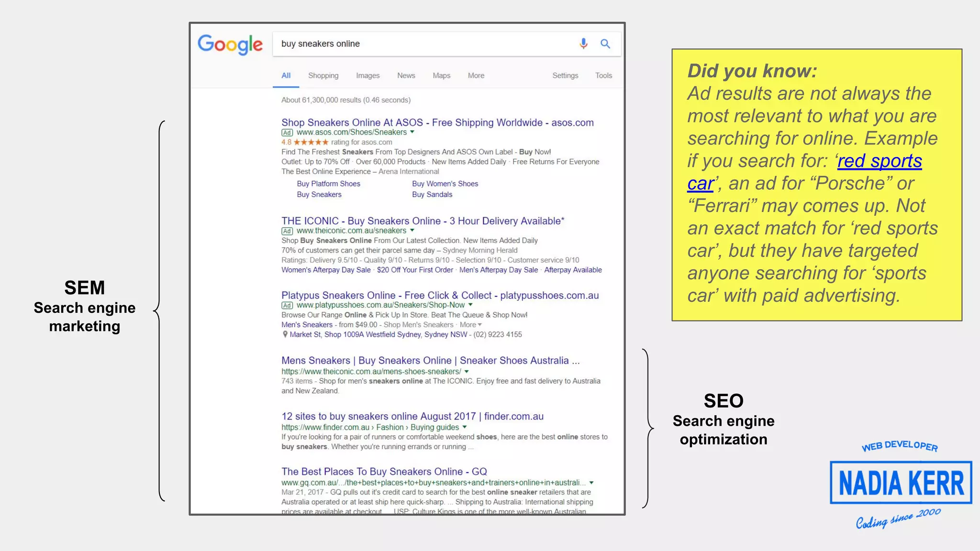Screen dimensions: 980x551
Task: Expand dropdown arrow next to theiconic.com.au/sneakers
Action: pyautogui.click(x=412, y=231)
